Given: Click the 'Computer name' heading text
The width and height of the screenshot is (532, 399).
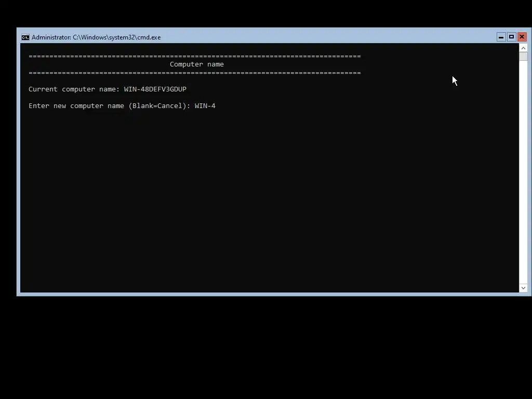Looking at the screenshot, I should click(197, 64).
